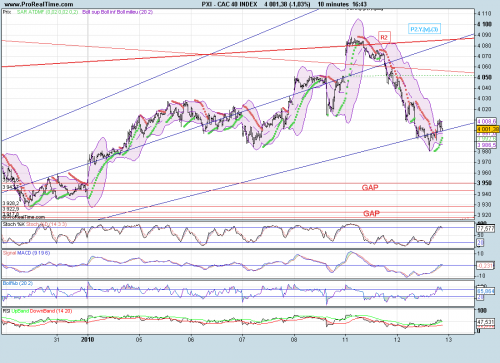The height and width of the screenshot is (363, 500).
Task: Select the PXI - CAC 40 INDEX title
Action: click(230, 4)
